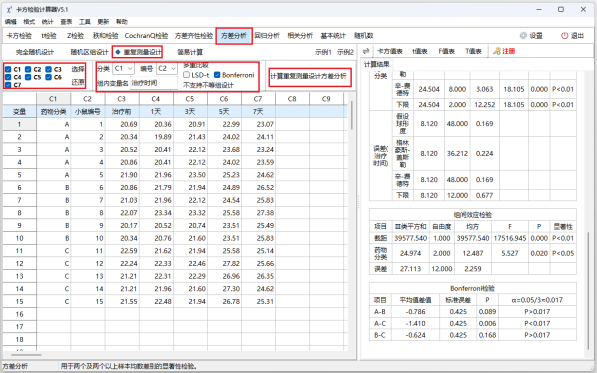Switch to the Z检验 tab
Image resolution: width=597 pixels, height=373 pixels.
click(75, 36)
